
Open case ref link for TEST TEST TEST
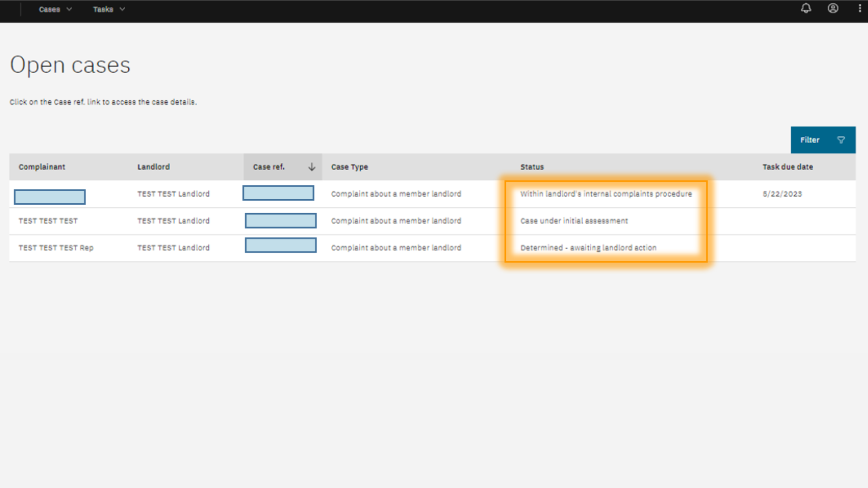(x=280, y=221)
